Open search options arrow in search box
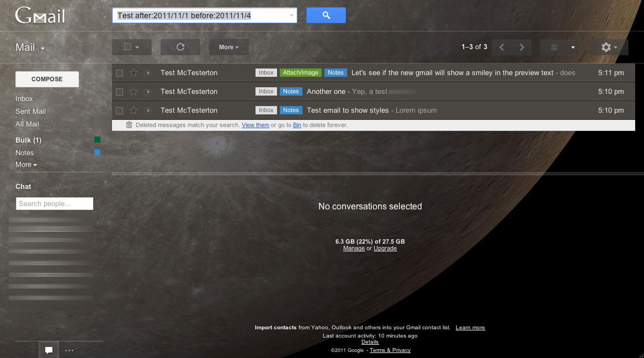644x358 pixels. pyautogui.click(x=291, y=15)
